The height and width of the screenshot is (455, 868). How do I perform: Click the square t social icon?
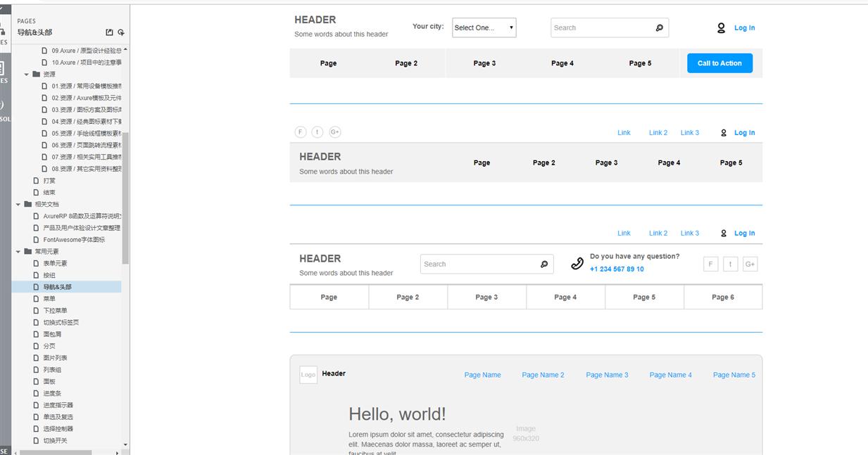pyautogui.click(x=730, y=264)
